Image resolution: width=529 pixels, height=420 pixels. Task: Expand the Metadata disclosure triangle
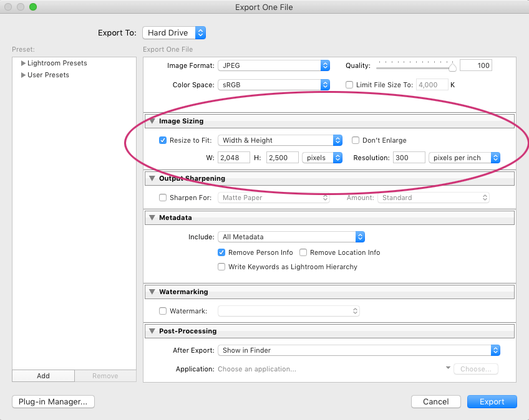(x=152, y=217)
